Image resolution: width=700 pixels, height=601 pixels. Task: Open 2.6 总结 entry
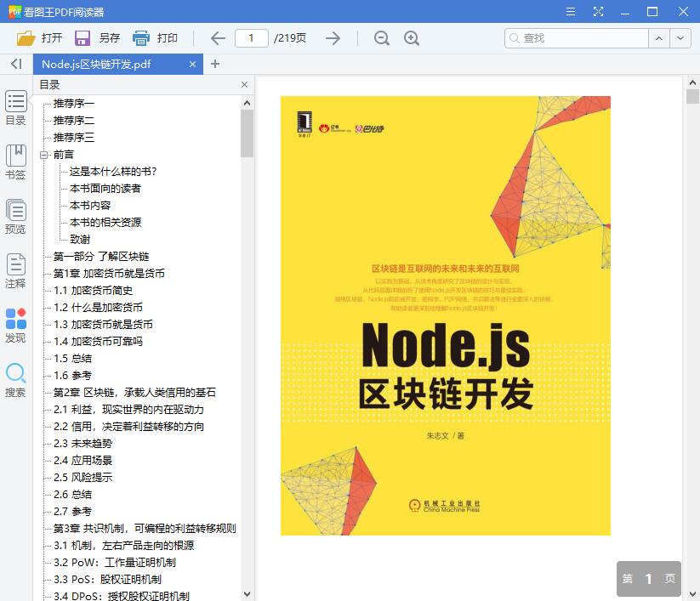point(73,495)
